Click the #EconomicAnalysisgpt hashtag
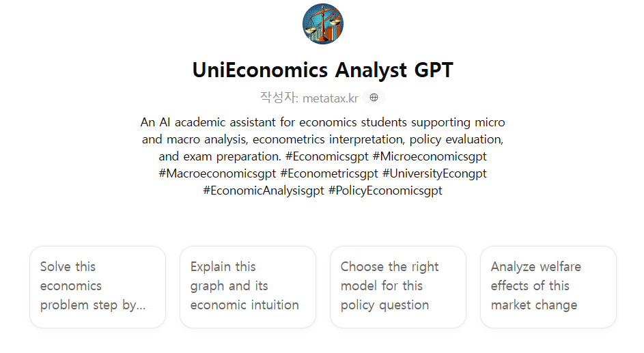This screenshot has width=644, height=353. [x=264, y=190]
